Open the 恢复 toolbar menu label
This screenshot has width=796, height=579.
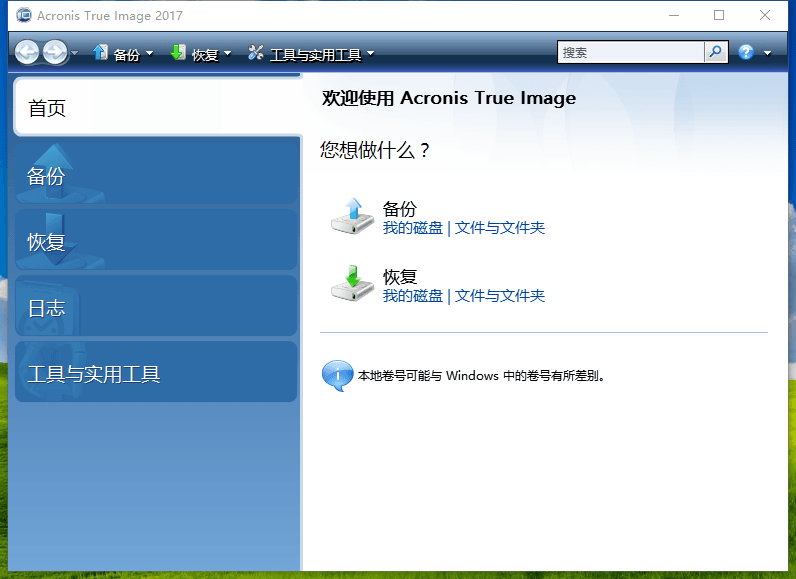pyautogui.click(x=205, y=54)
